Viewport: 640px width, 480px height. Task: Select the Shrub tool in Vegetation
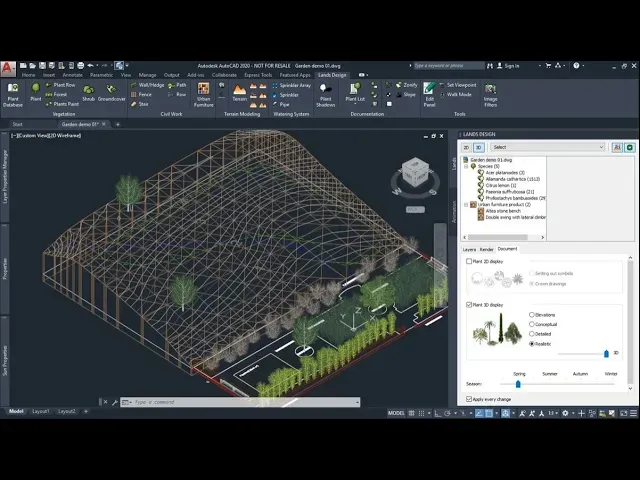pos(88,92)
